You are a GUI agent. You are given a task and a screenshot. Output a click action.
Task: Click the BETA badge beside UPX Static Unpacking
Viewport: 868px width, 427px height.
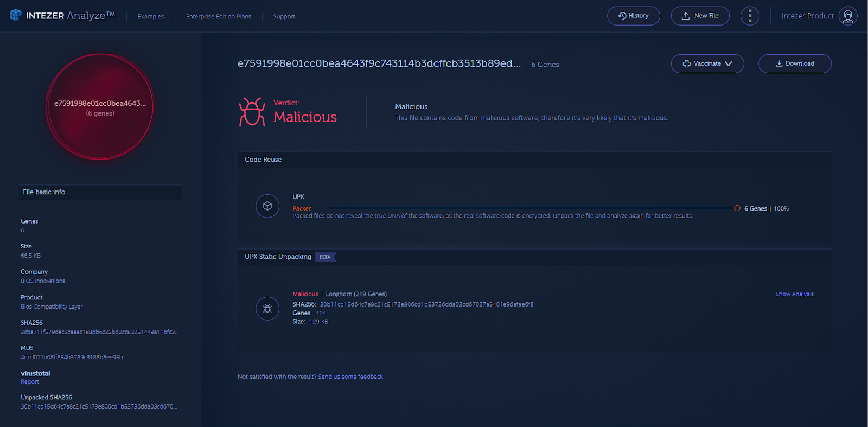(325, 257)
